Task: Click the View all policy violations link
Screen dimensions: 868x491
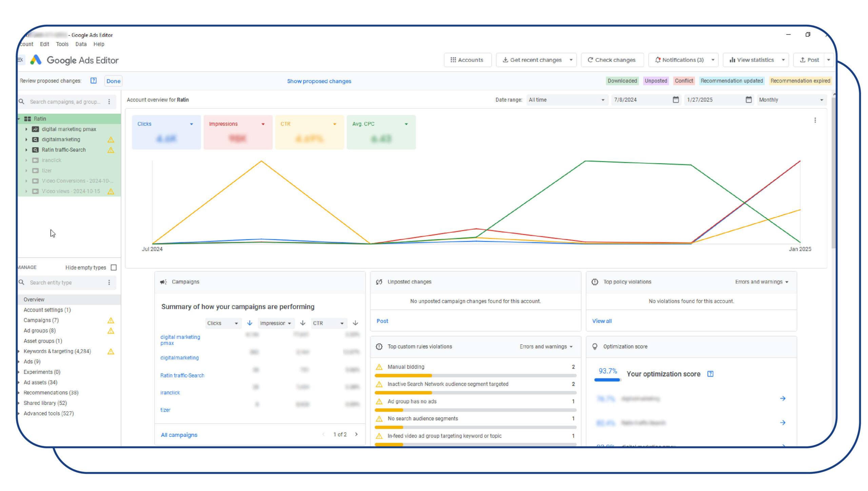Action: (x=601, y=321)
